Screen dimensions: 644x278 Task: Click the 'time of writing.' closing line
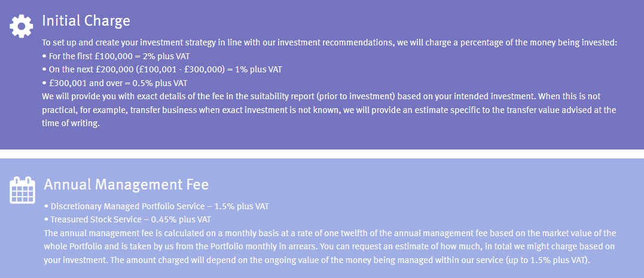tap(71, 124)
